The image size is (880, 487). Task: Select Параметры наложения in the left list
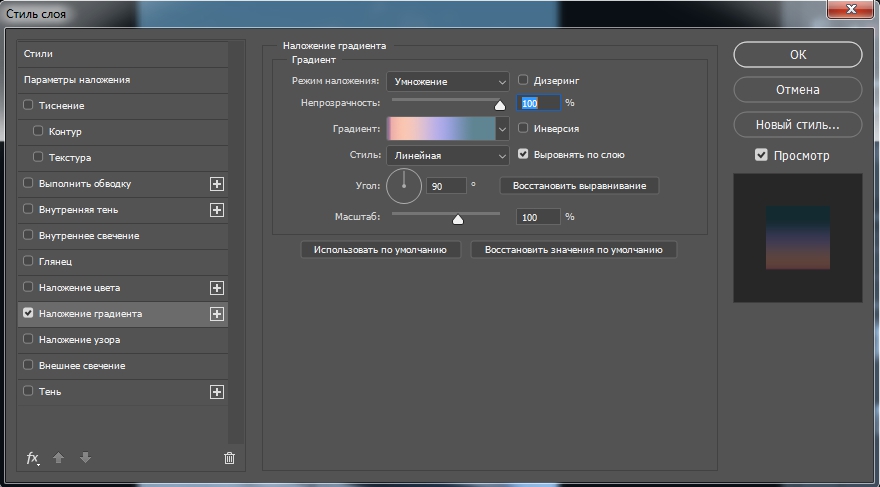click(77, 80)
